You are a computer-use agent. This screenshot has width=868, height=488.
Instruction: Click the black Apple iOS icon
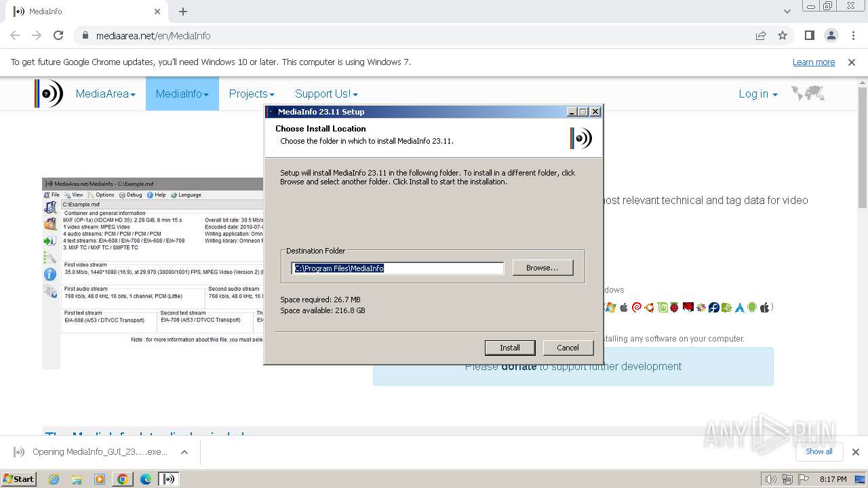click(765, 307)
